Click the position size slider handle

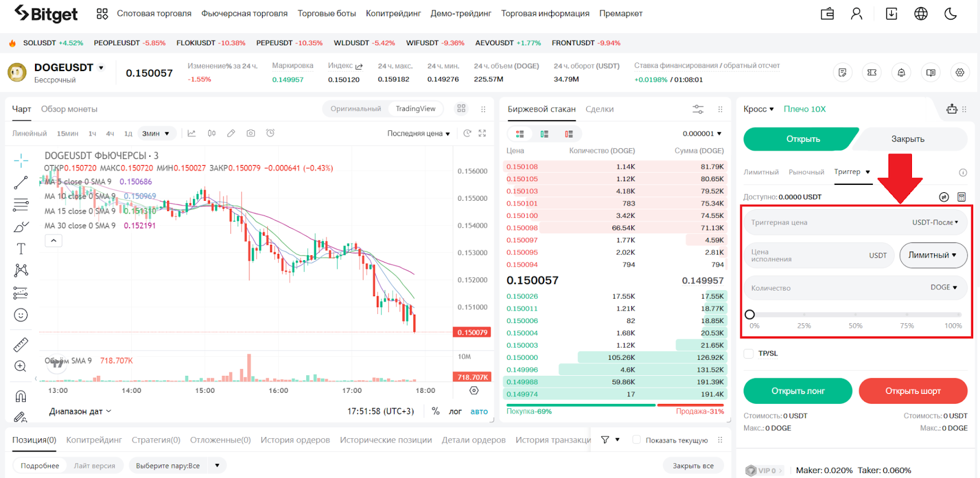point(750,315)
